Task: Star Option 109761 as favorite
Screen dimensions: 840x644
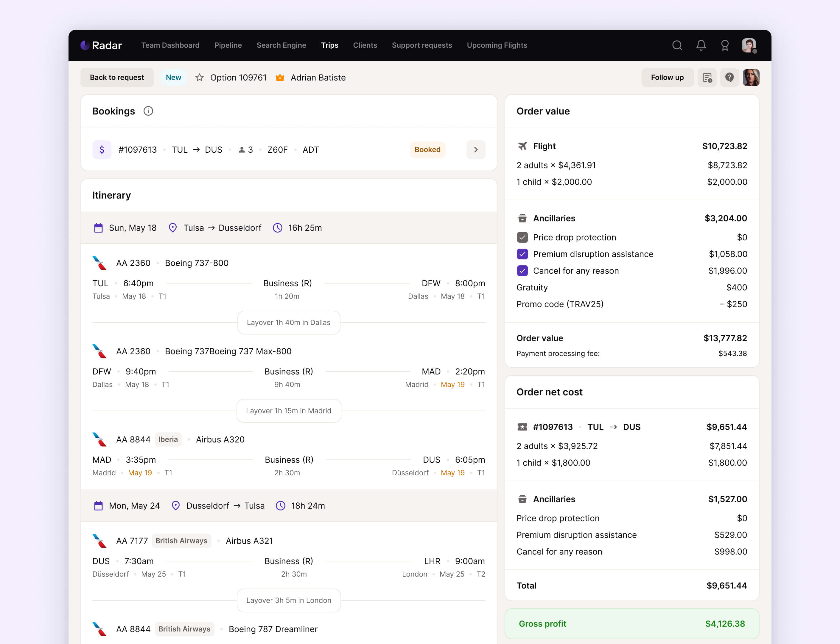Action: click(199, 78)
